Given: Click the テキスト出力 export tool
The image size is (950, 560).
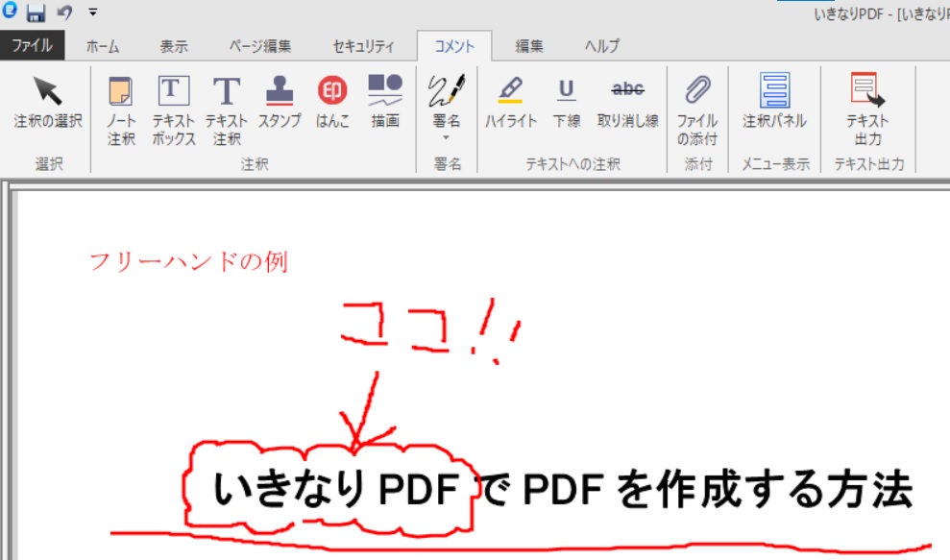Looking at the screenshot, I should (867, 110).
